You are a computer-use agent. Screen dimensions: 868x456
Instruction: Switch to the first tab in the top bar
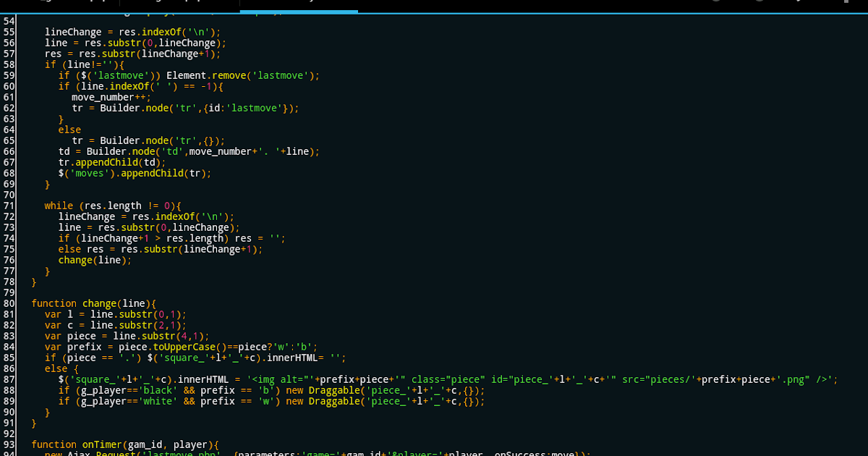pyautogui.click(x=58, y=4)
